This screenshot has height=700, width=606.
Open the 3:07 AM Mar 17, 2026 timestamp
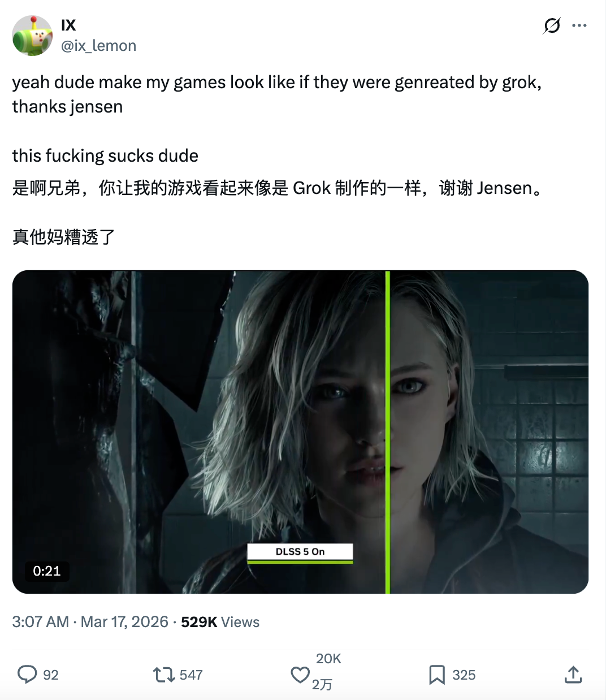[x=90, y=622]
